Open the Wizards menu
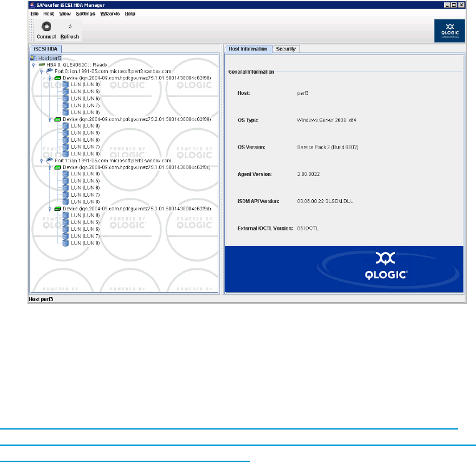The image size is (476, 462). pyautogui.click(x=110, y=14)
